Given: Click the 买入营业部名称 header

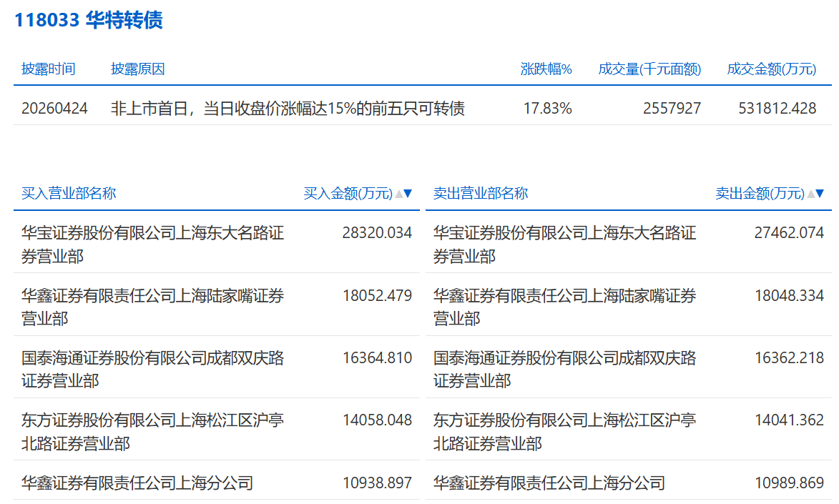Looking at the screenshot, I should (x=69, y=193).
